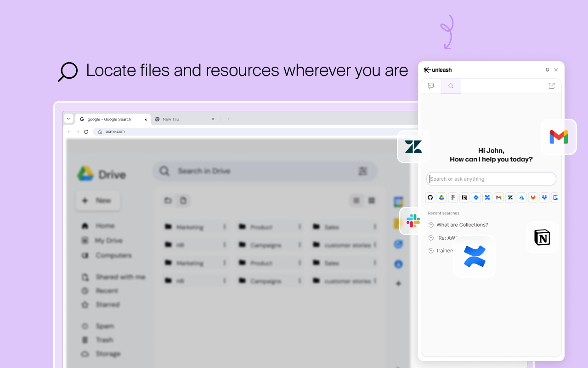Select the GitLab integration icon
Viewport: 588px width, 368px height.
point(533,197)
